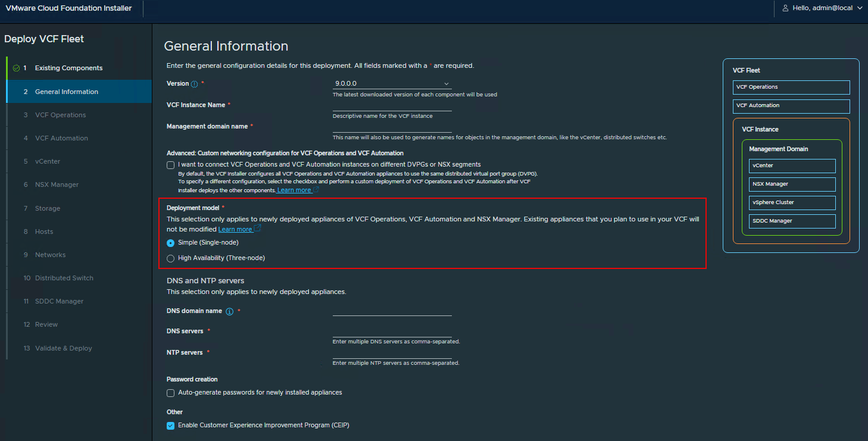Screen dimensions: 868x441
Task: Open step 13 Validate & Deploy
Action: 79,348
